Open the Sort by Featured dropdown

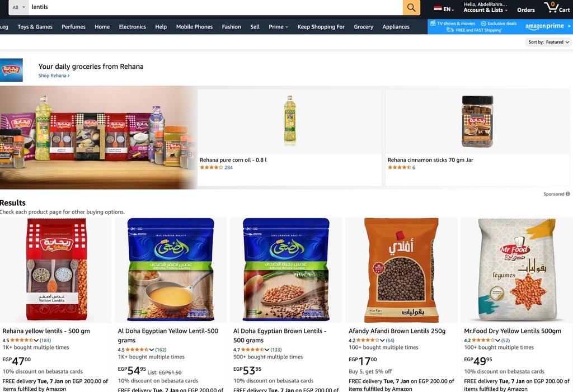click(548, 42)
